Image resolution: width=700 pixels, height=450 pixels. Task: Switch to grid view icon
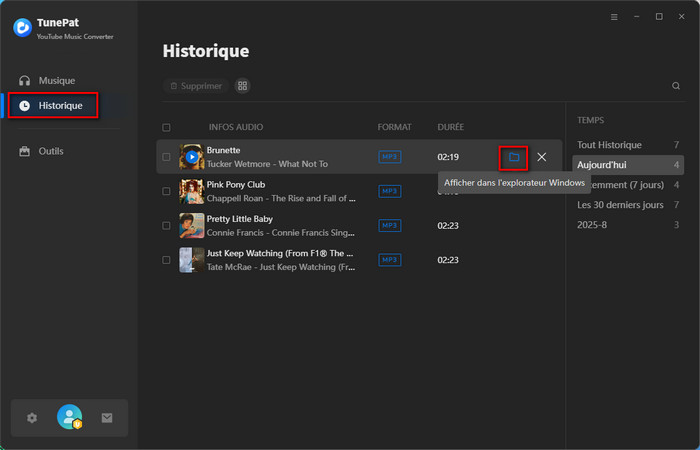[242, 86]
